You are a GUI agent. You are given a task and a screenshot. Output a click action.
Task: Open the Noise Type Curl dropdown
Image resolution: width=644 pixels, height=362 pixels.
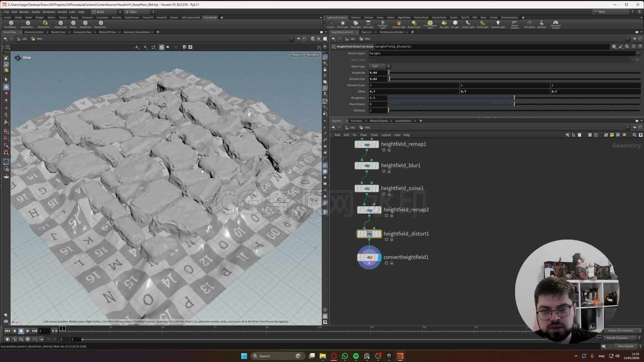[380, 66]
